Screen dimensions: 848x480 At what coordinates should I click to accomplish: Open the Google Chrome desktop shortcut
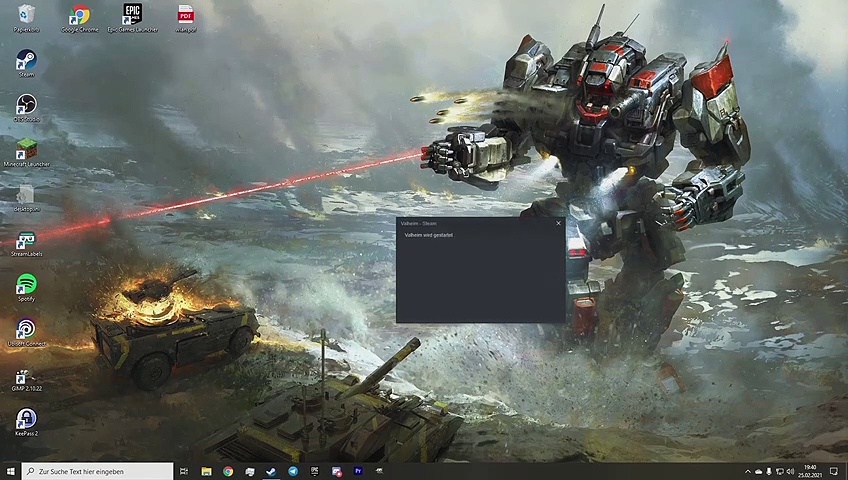(80, 16)
